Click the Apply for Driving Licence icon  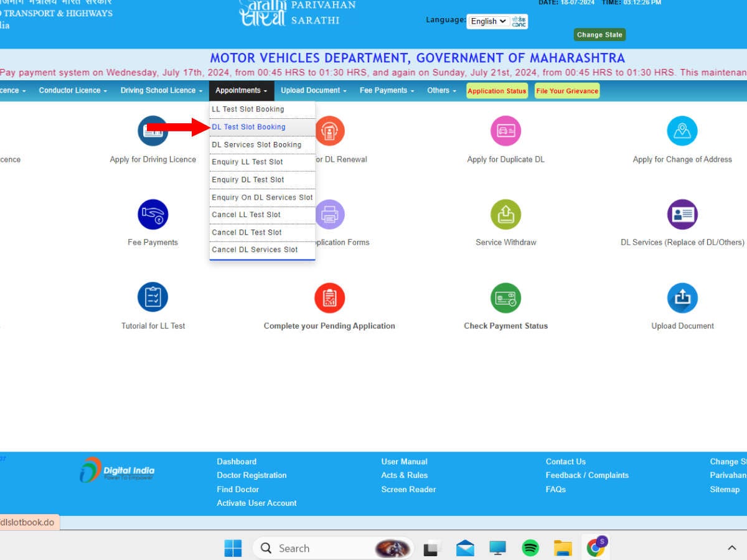click(x=153, y=131)
